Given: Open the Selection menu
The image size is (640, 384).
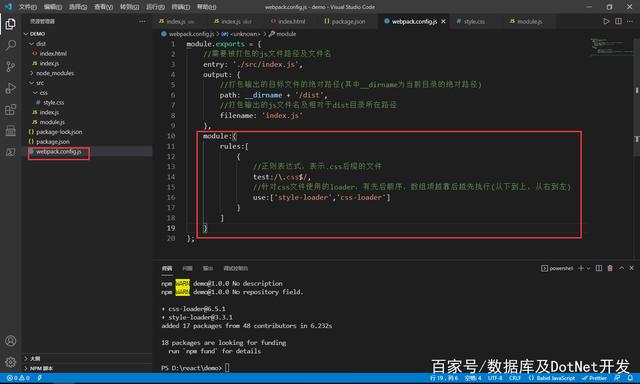Looking at the screenshot, I should click(78, 7).
